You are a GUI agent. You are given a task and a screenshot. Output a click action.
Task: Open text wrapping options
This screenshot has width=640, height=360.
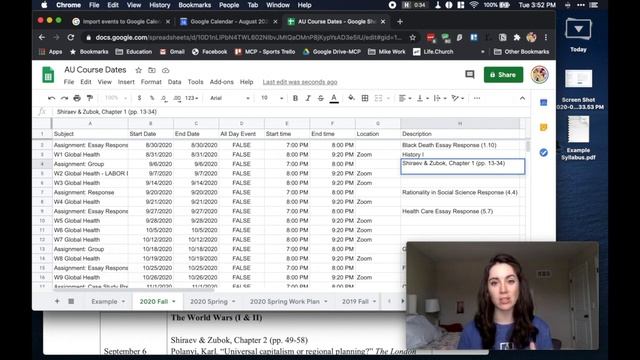pos(439,98)
